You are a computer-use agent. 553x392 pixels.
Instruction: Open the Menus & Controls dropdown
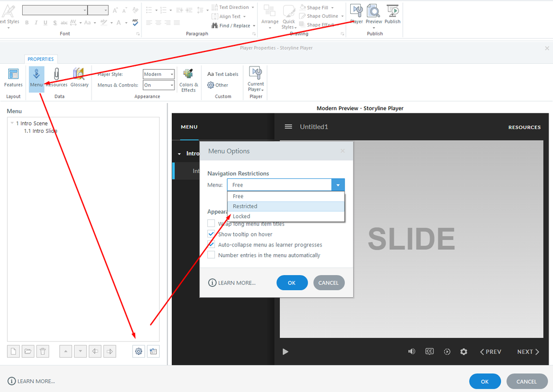point(158,85)
